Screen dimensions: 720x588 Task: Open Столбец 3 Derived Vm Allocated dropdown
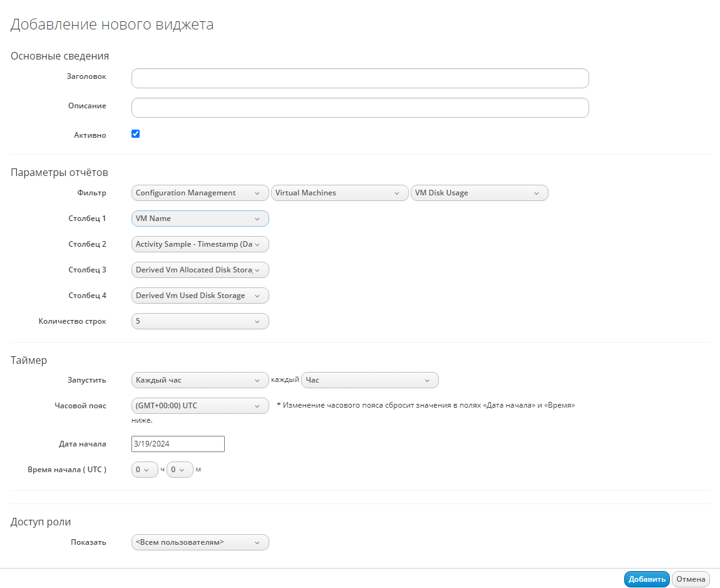tap(200, 270)
